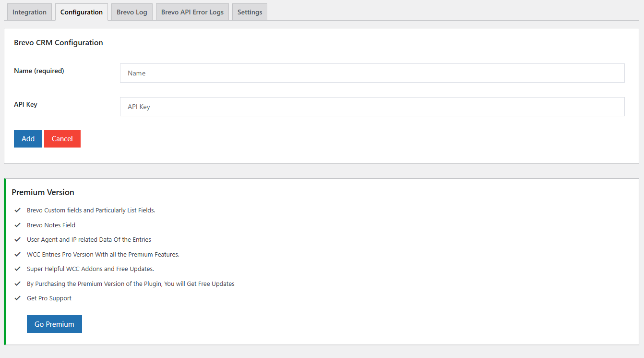
Task: View the Brevo API Error Logs tab
Action: (x=192, y=12)
